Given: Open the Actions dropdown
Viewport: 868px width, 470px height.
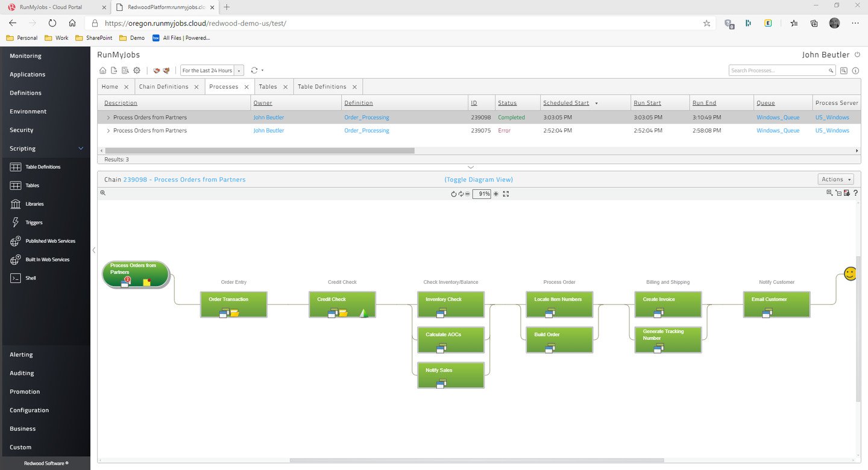Looking at the screenshot, I should [836, 179].
